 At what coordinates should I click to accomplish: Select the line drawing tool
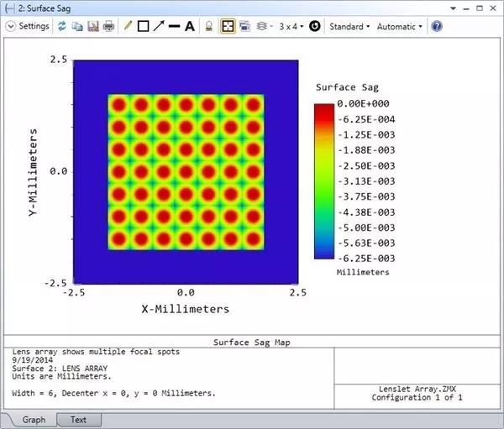coord(174,26)
